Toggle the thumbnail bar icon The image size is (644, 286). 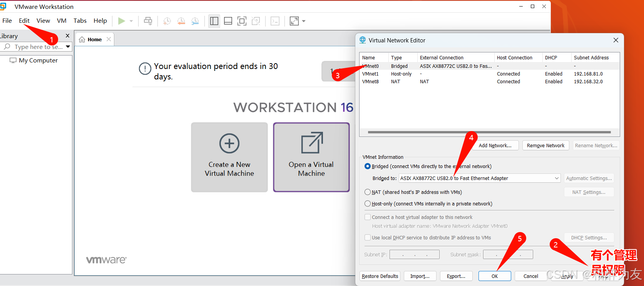pos(228,21)
